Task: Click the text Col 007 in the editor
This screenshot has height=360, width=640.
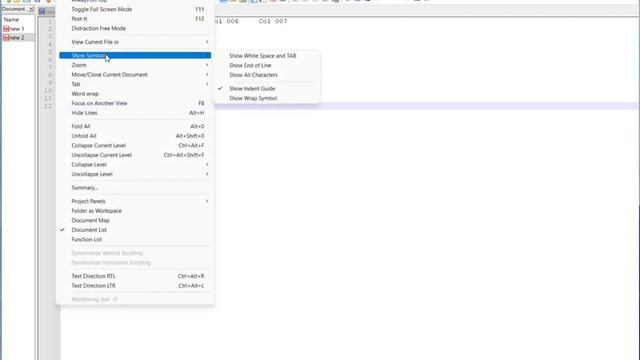Action: point(273,21)
